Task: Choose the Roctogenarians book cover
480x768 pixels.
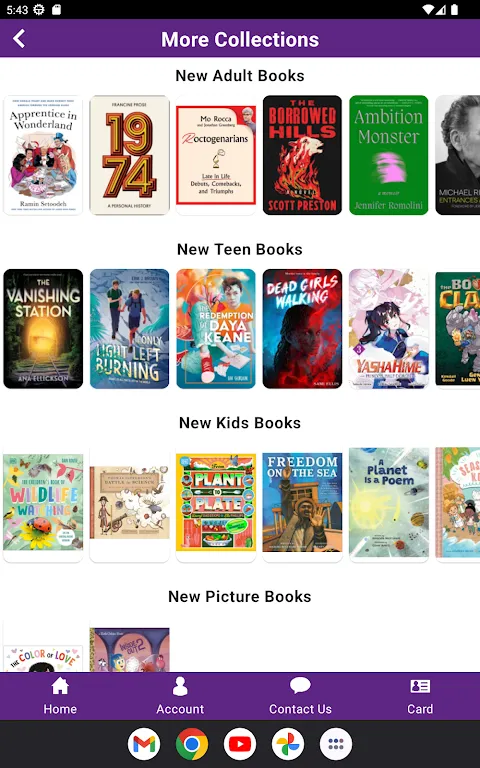Action: pyautogui.click(x=216, y=155)
